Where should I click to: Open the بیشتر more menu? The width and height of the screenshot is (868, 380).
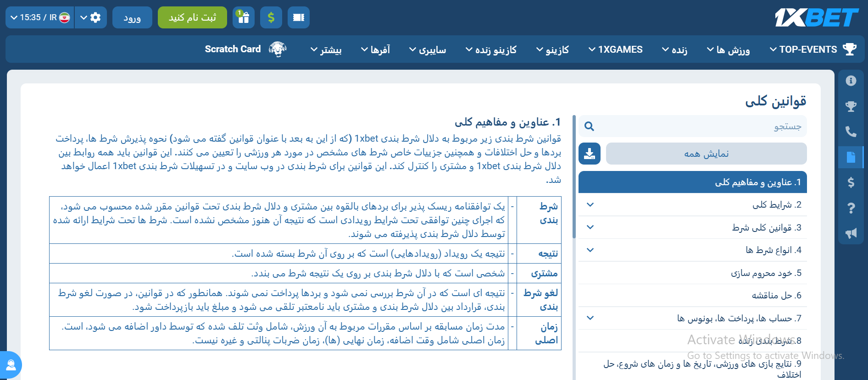click(x=326, y=49)
